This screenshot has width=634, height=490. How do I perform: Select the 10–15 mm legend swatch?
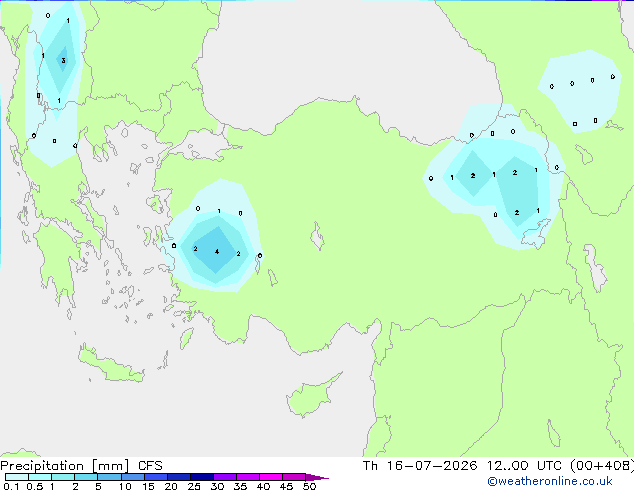[133, 477]
